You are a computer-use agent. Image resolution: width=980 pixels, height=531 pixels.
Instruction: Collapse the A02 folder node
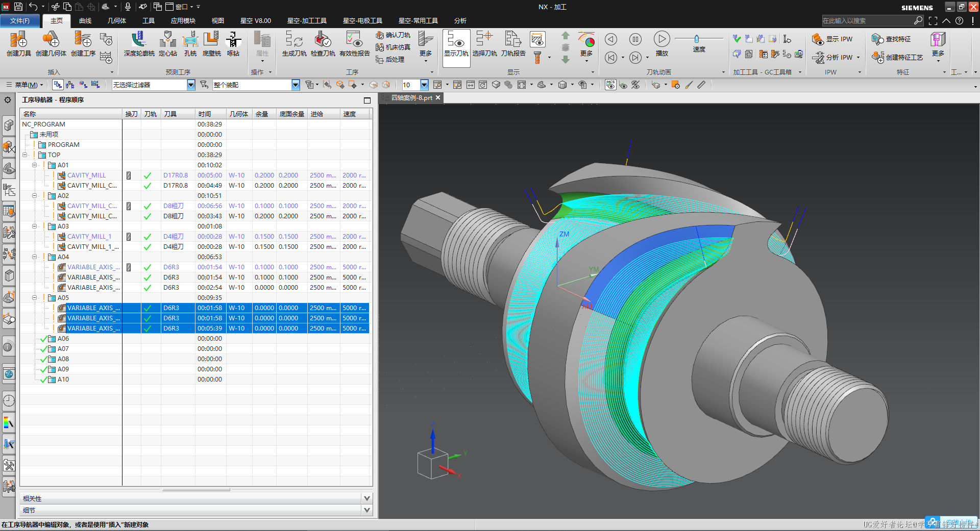coord(34,195)
